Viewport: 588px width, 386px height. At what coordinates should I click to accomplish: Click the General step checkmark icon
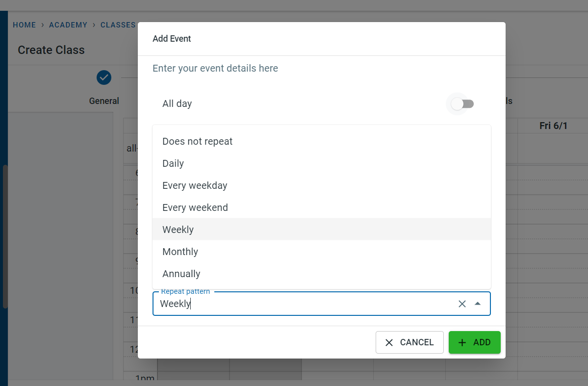pyautogui.click(x=104, y=77)
